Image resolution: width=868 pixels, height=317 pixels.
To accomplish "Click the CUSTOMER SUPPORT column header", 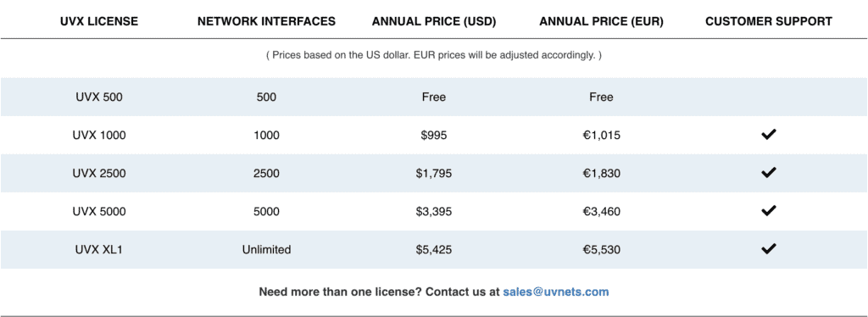I will tap(768, 21).
